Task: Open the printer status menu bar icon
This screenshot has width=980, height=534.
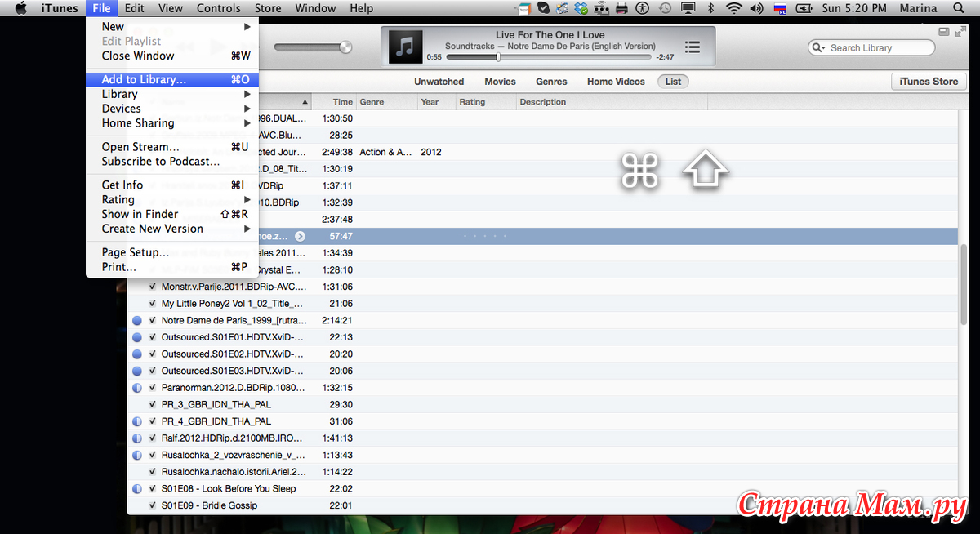Action: tap(621, 8)
